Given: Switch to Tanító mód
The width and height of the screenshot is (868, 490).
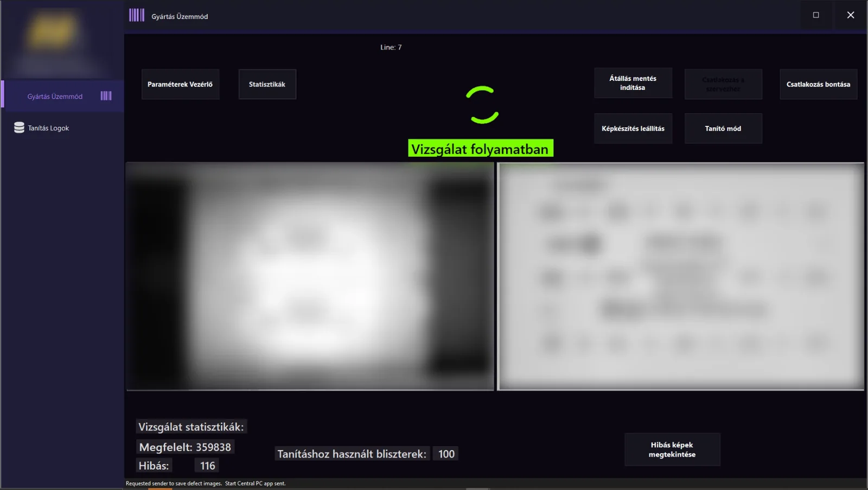Looking at the screenshot, I should tap(723, 129).
